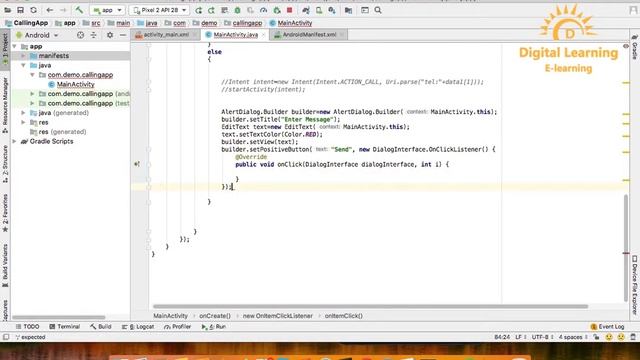Open Project panel settings gear
Viewport: 640px width, 360px height.
[110, 36]
